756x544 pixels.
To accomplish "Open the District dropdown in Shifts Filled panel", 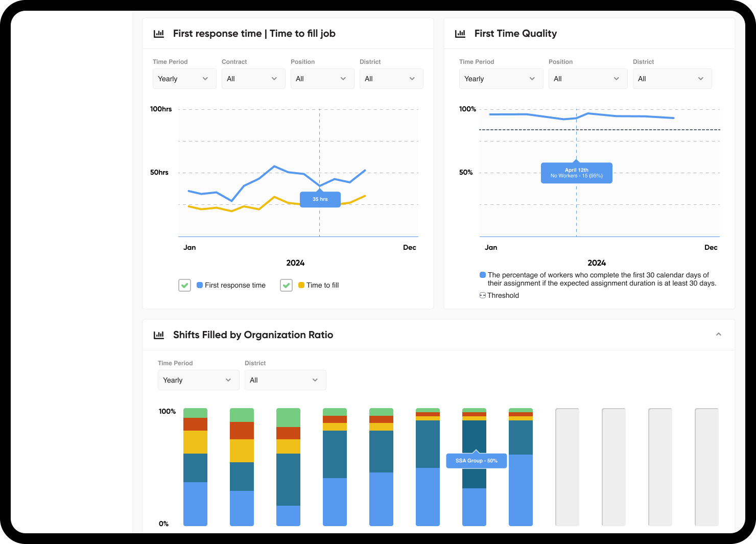I will (x=286, y=380).
